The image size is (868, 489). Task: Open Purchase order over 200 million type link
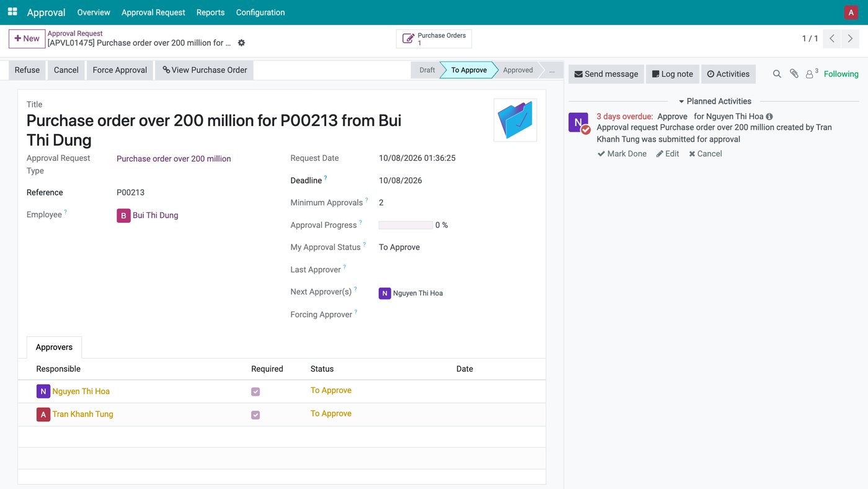[x=174, y=159]
